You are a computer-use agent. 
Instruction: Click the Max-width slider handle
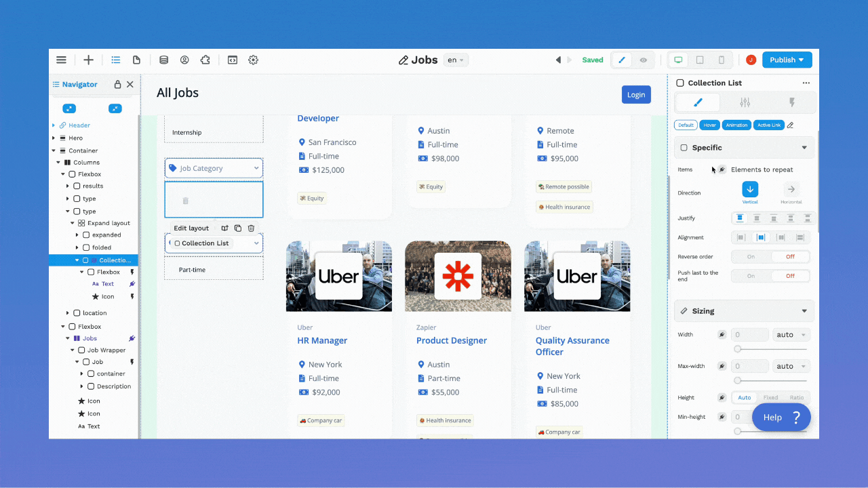pos(737,380)
